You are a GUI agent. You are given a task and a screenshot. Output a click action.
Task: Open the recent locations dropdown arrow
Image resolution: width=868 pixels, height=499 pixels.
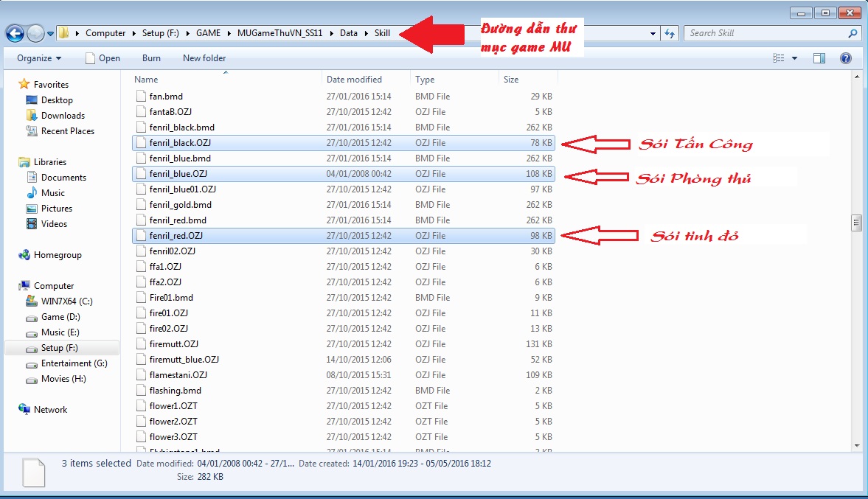[x=50, y=34]
